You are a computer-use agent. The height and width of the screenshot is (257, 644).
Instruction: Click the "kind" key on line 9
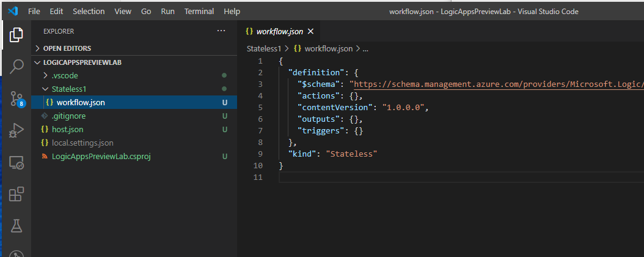coord(302,154)
